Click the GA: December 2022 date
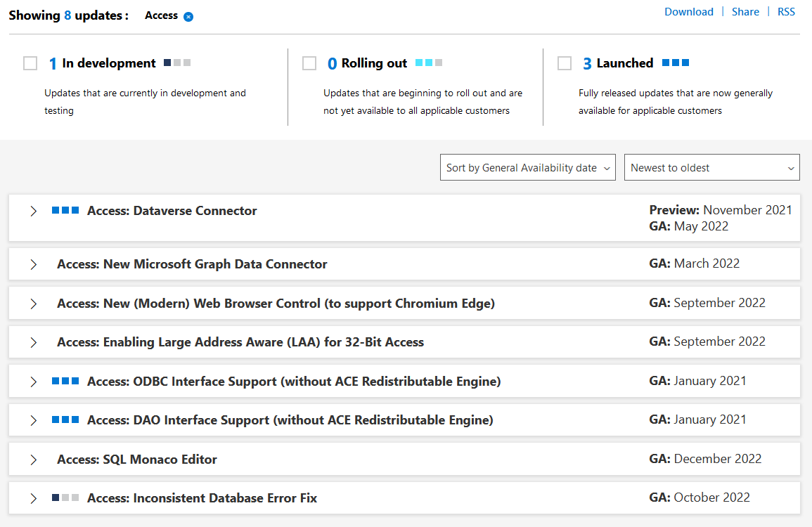Viewport: 812px width, 527px height. coord(705,459)
